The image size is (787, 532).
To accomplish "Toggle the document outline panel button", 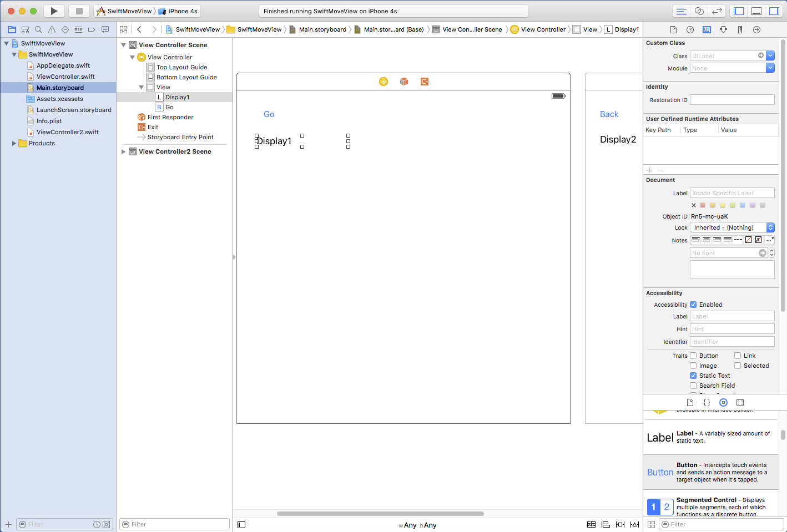I will 241,525.
